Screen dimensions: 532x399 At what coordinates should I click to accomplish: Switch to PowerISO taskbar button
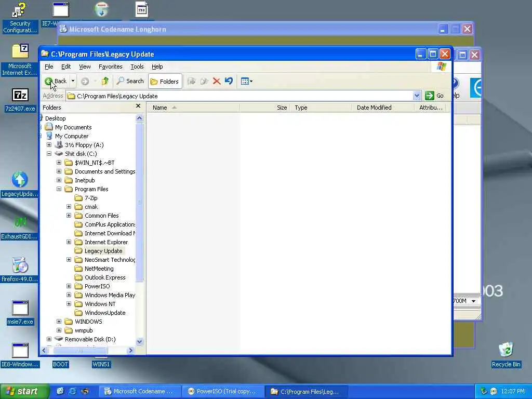[222, 392]
